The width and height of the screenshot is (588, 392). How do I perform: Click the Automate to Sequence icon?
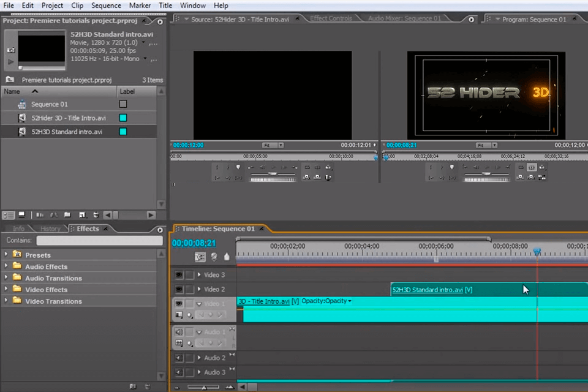39,214
